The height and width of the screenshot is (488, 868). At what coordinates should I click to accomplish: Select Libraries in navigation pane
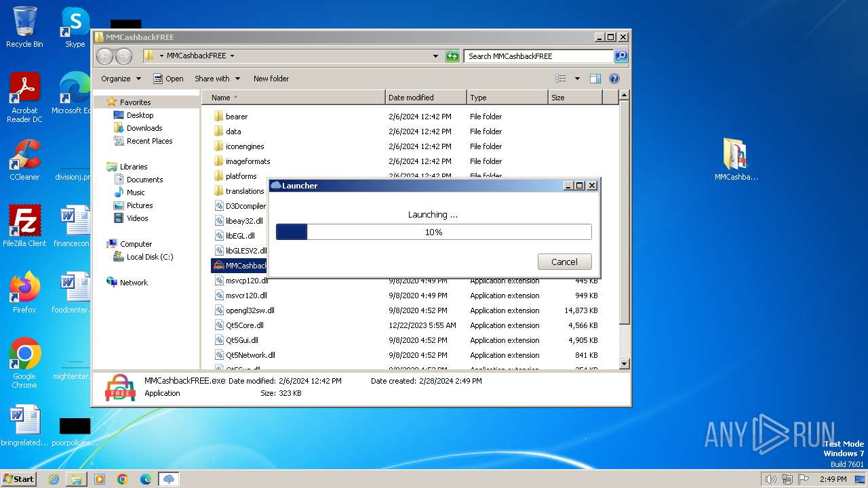tap(134, 167)
